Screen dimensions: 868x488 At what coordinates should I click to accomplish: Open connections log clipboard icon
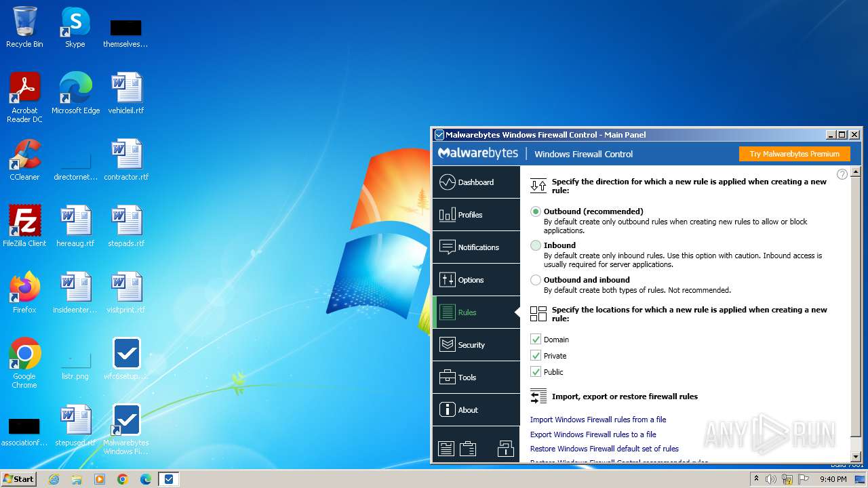(x=468, y=448)
